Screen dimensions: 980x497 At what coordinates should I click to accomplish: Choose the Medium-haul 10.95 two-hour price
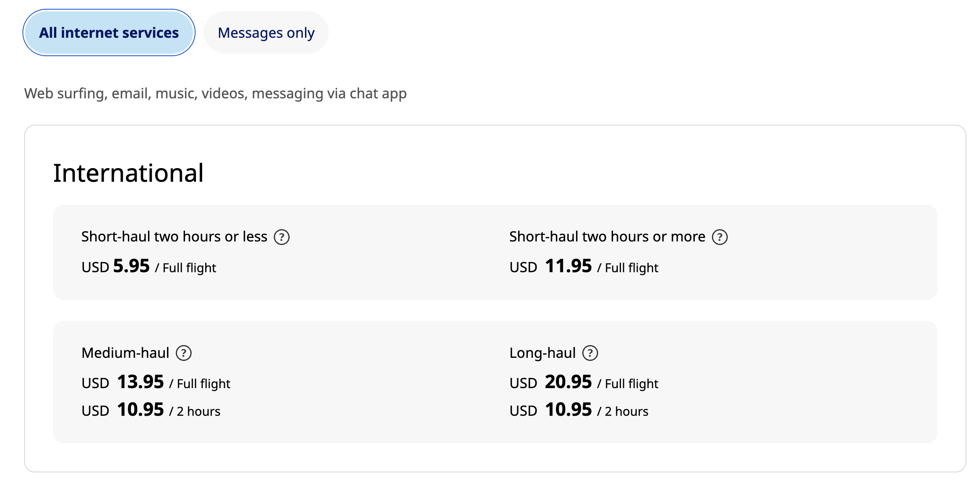click(x=140, y=410)
